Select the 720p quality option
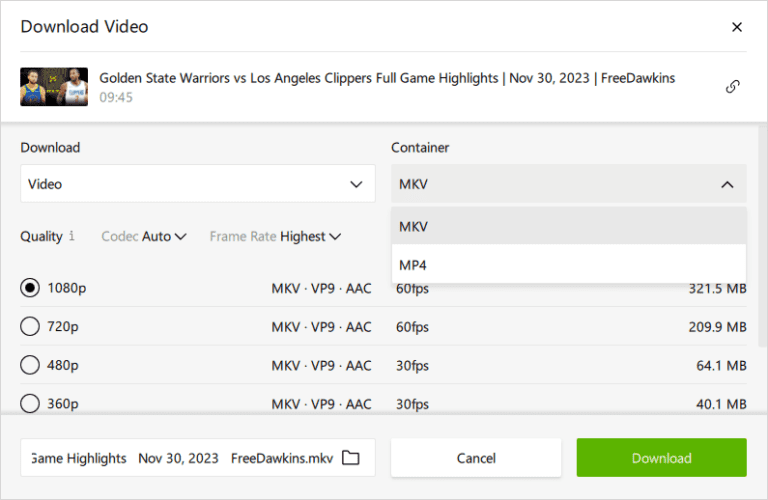Image resolution: width=768 pixels, height=500 pixels. click(x=30, y=326)
